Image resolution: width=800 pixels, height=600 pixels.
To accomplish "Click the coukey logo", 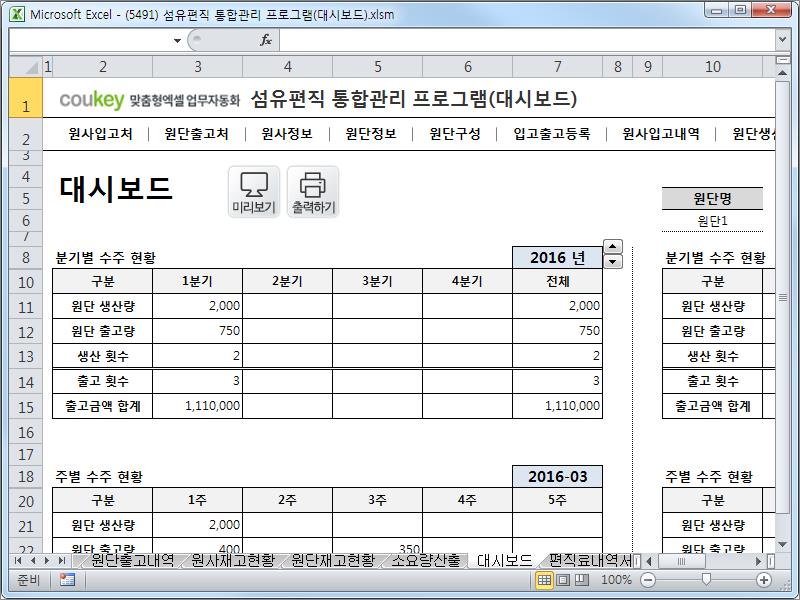I will (x=92, y=99).
